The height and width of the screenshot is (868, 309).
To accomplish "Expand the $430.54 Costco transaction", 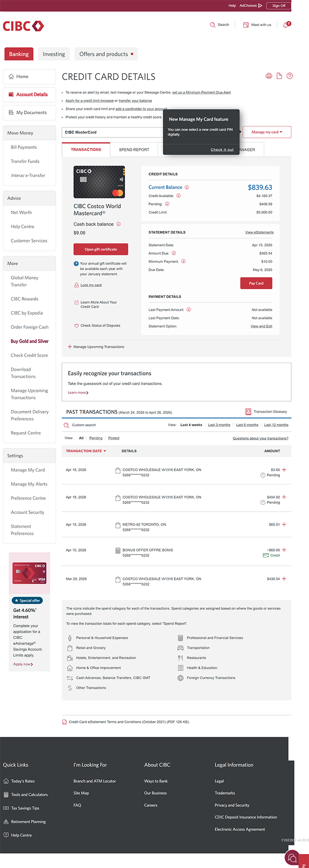I will tap(284, 579).
